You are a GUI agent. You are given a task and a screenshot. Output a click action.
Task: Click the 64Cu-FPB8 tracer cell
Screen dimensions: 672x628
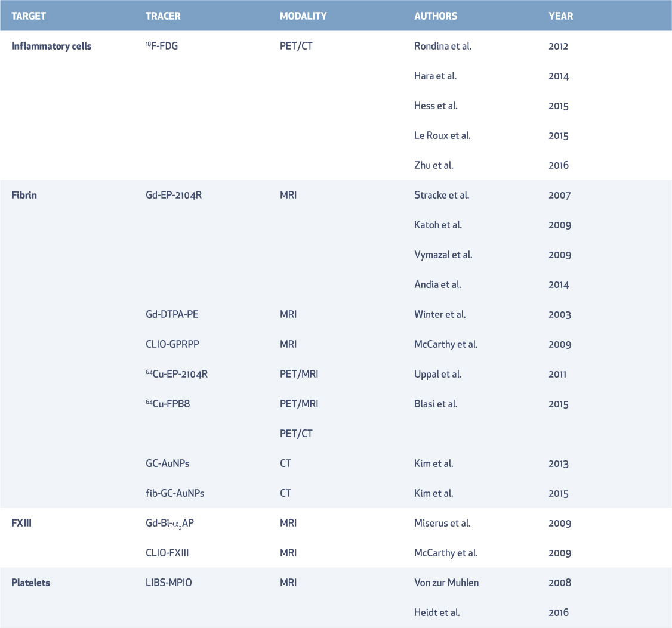[168, 404]
